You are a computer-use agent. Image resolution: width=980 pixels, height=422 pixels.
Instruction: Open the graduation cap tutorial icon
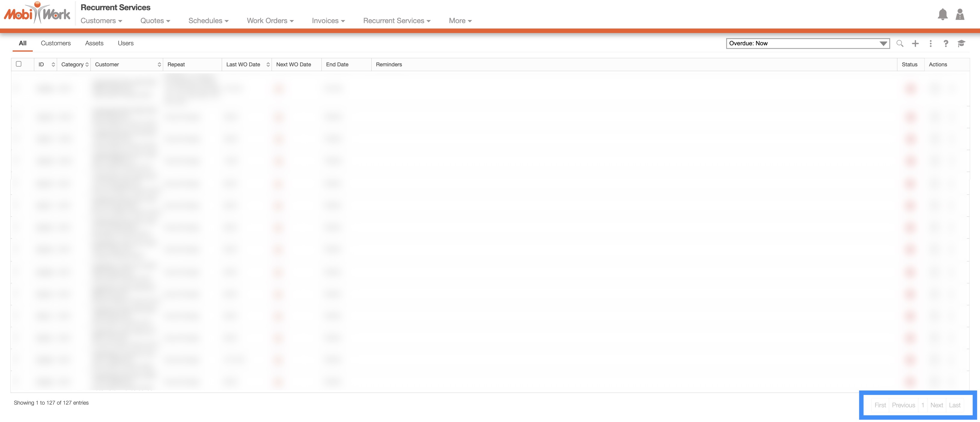(961, 43)
